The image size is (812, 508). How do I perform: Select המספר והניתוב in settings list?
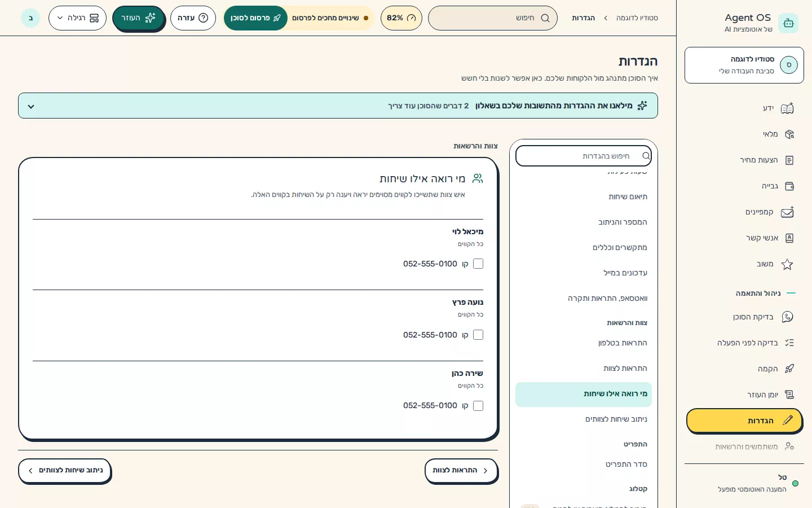[x=584, y=222]
